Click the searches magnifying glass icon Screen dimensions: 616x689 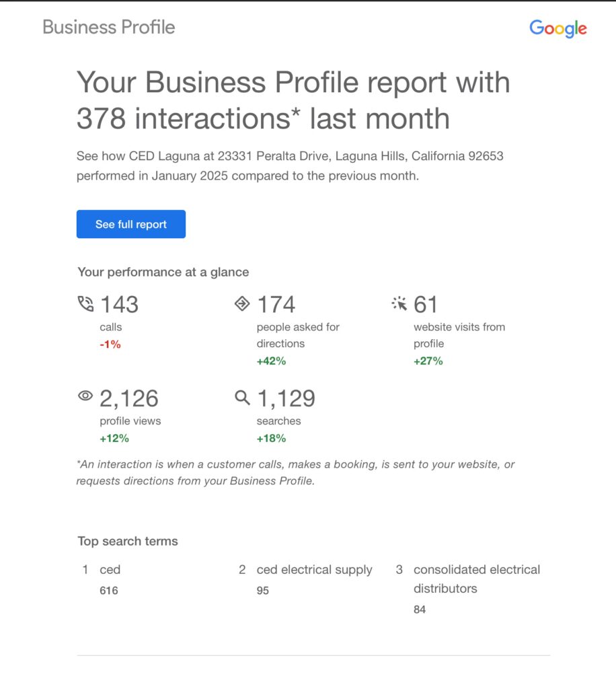[242, 397]
